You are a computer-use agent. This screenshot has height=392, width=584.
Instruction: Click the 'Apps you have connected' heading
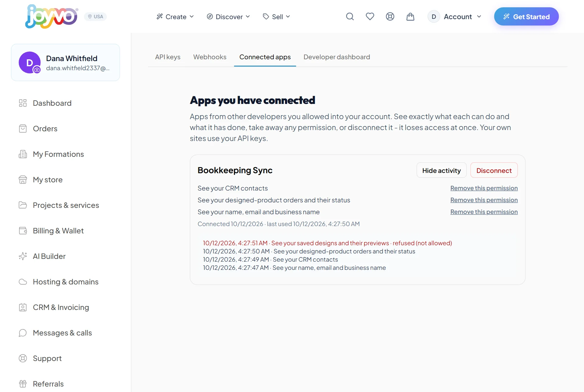click(252, 100)
